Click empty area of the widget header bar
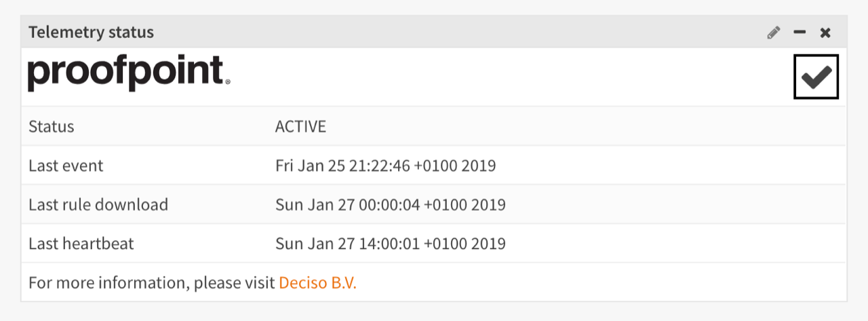Screen dimensions: 868x321 (441, 32)
